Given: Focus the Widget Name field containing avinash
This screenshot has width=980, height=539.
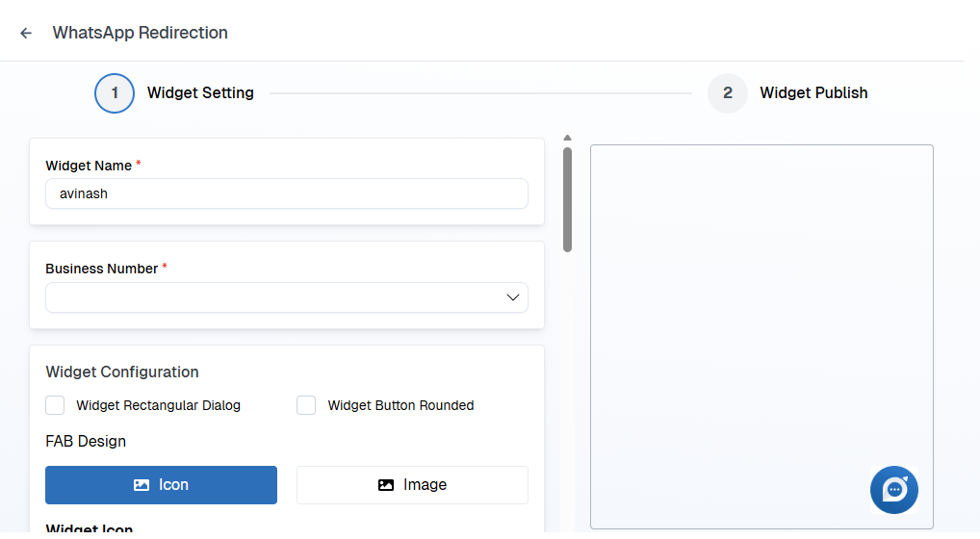Looking at the screenshot, I should 287,193.
